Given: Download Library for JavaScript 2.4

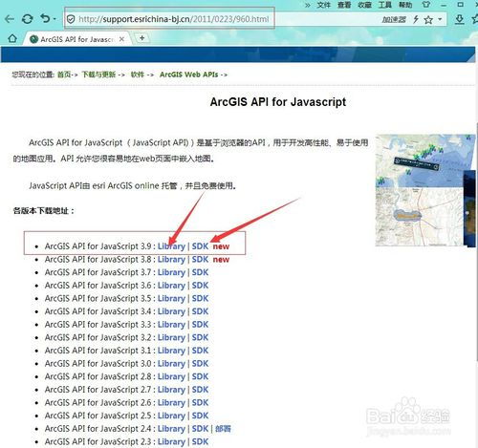Looking at the screenshot, I should pos(171,429).
